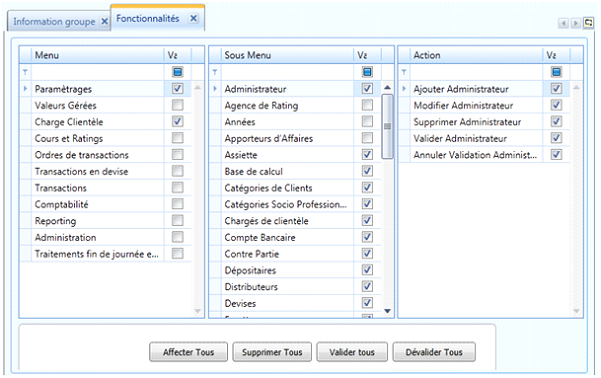
Task: Uncheck the Distributeurs checkbox
Action: (x=367, y=286)
